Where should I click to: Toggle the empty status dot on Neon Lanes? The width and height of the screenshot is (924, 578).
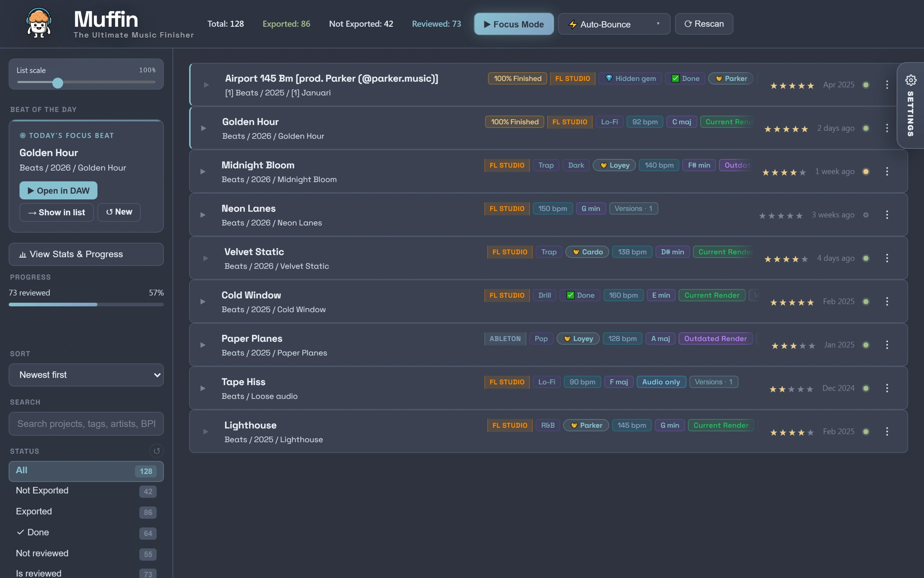[x=866, y=215]
